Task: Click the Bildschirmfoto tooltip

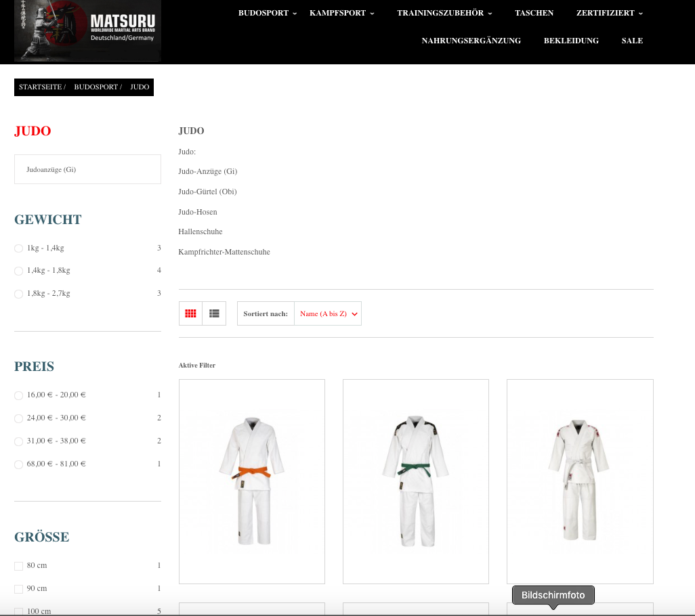Action: point(553,595)
